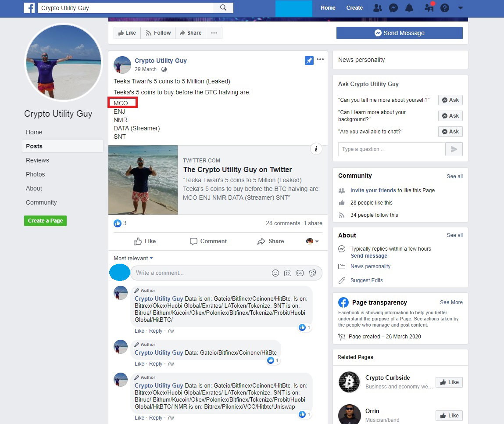Open post options three-dot menu
The height and width of the screenshot is (424, 504).
[320, 59]
